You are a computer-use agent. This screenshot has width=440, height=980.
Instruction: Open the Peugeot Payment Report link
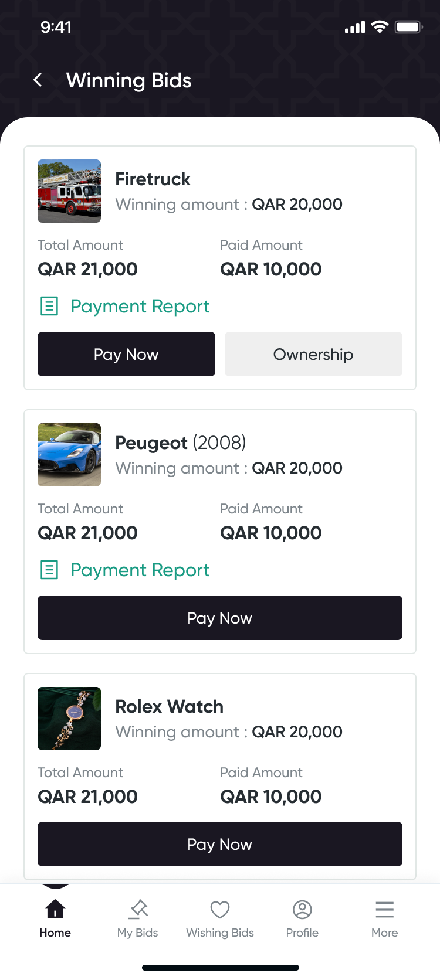click(x=140, y=570)
